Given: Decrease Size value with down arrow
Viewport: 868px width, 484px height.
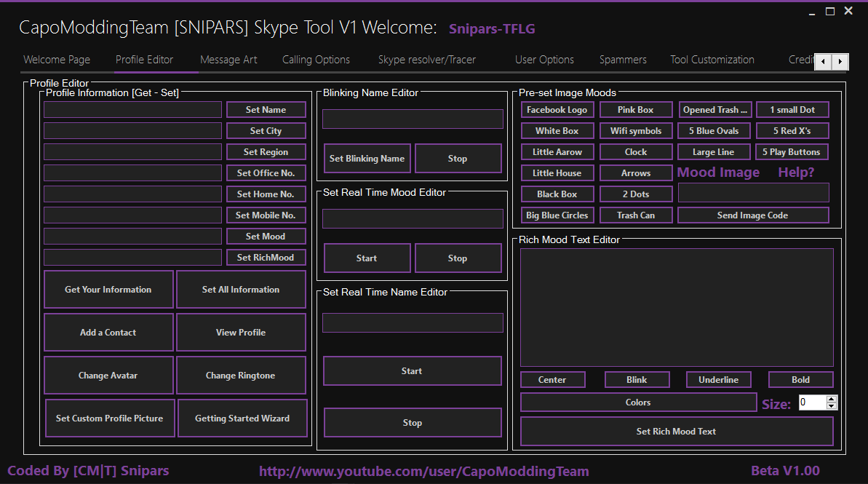Looking at the screenshot, I should (x=831, y=406).
